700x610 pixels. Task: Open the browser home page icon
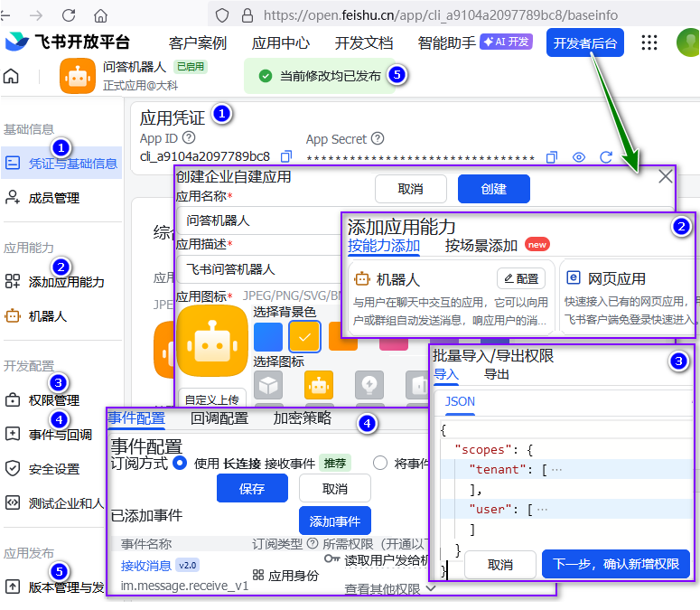tap(100, 15)
